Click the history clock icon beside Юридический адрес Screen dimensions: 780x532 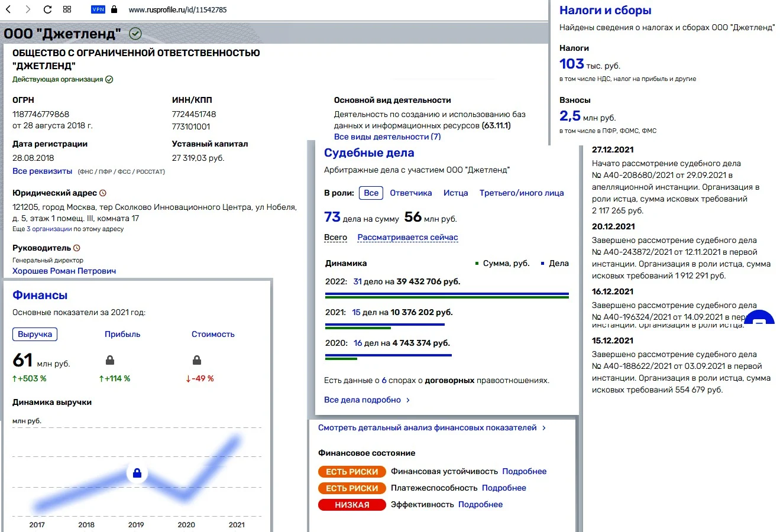(103, 193)
